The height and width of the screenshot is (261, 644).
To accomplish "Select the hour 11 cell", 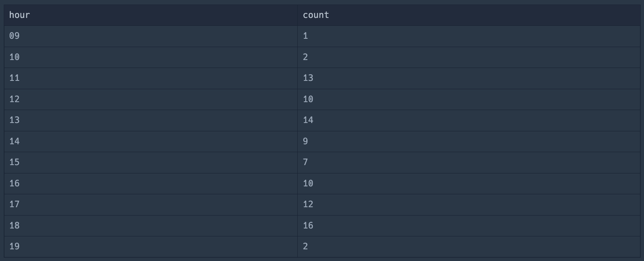I will (15, 78).
